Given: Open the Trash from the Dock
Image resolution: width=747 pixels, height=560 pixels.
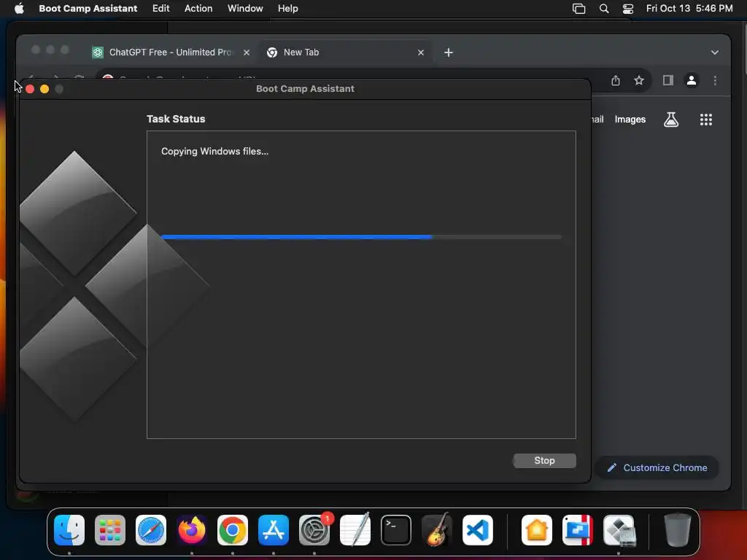Looking at the screenshot, I should pyautogui.click(x=678, y=530).
